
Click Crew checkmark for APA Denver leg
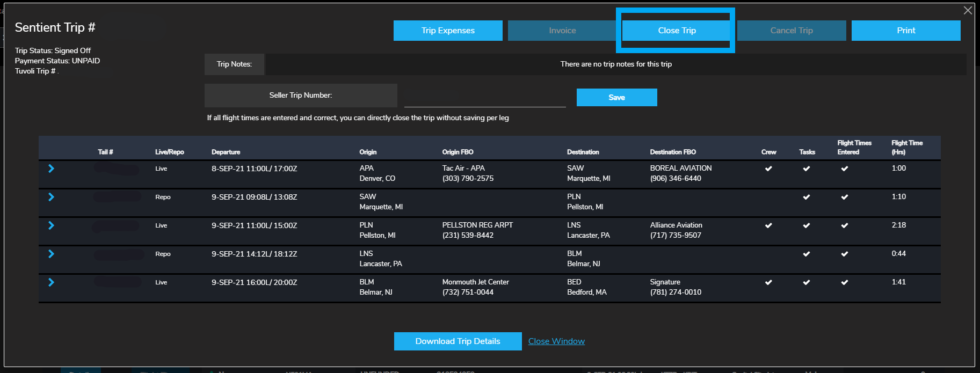[x=768, y=169]
